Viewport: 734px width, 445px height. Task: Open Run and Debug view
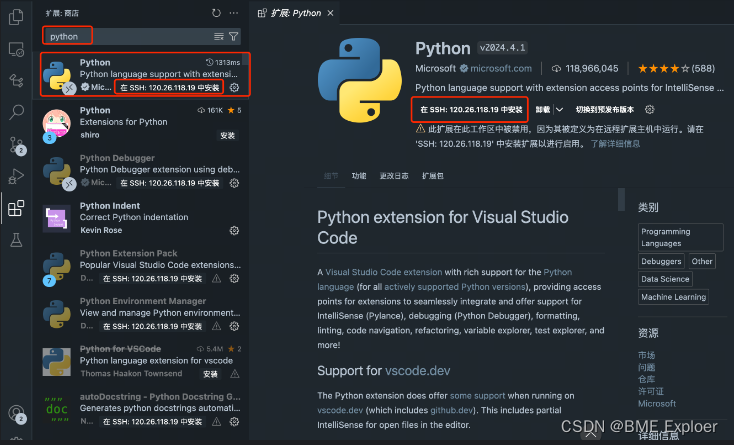(x=16, y=176)
